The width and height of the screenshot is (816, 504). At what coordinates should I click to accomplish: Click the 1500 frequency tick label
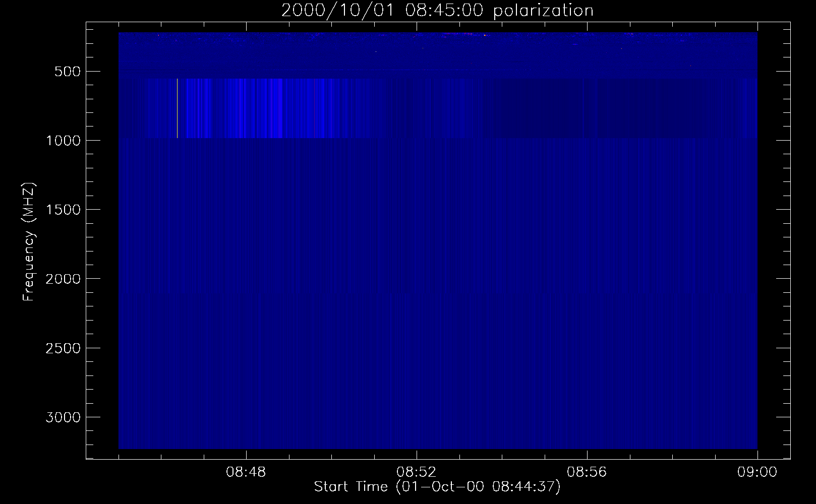[63, 210]
